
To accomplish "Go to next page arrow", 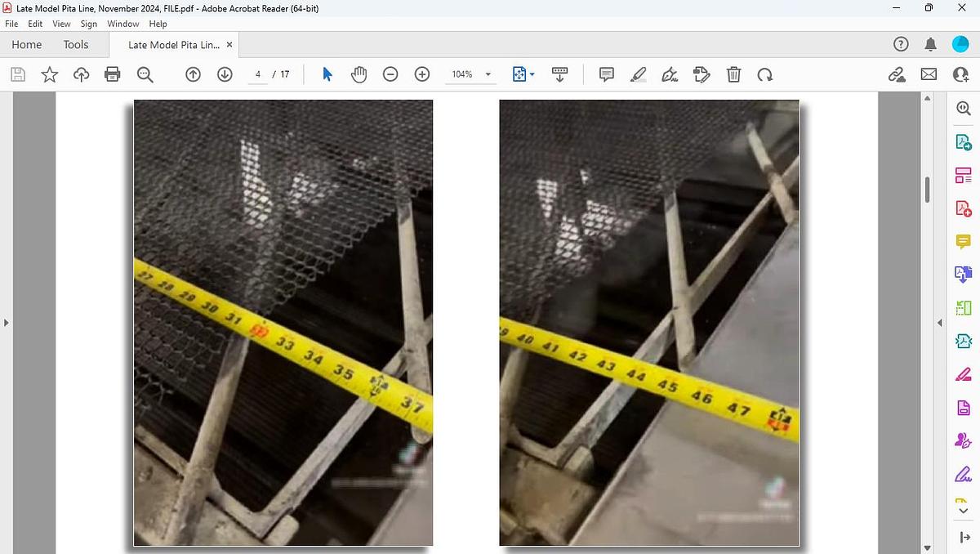I will [x=225, y=74].
